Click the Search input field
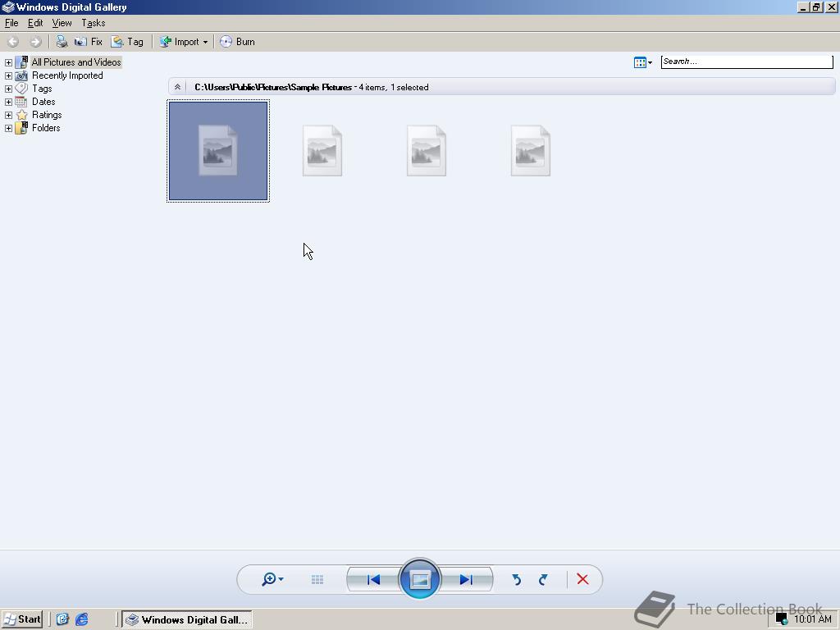 [746, 62]
